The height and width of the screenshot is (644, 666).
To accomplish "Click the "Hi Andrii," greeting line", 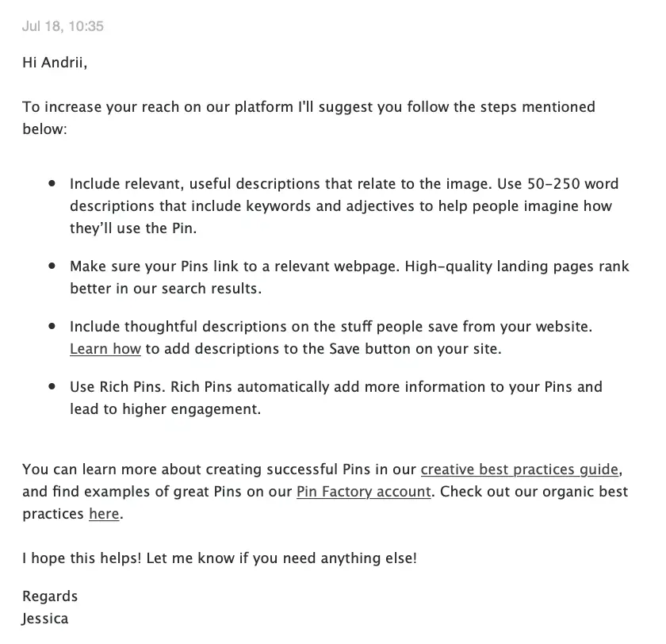I will coord(55,63).
